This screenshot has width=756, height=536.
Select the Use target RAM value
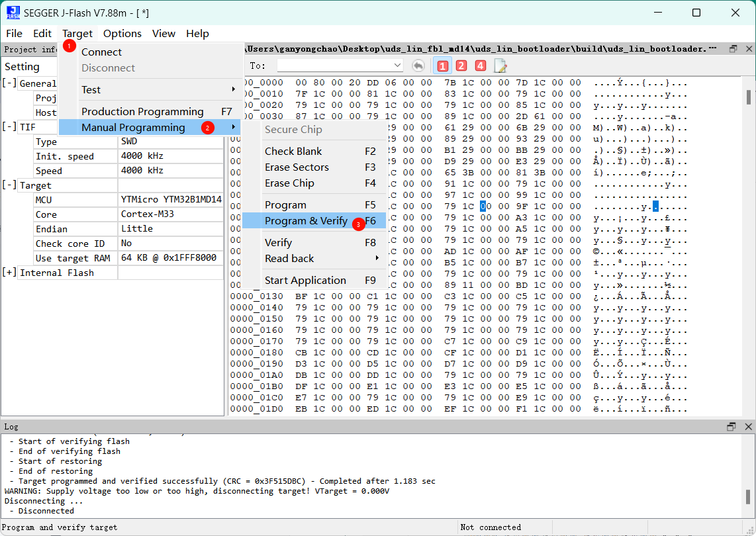[171, 258]
